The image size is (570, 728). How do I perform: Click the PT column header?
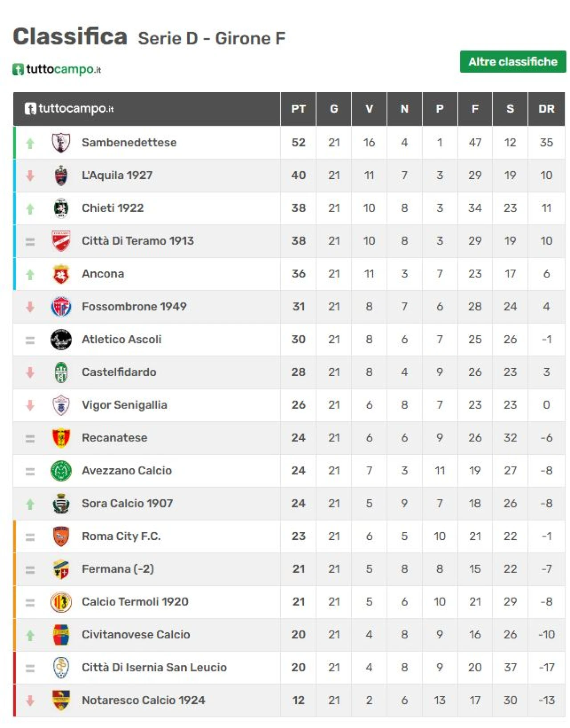click(298, 109)
